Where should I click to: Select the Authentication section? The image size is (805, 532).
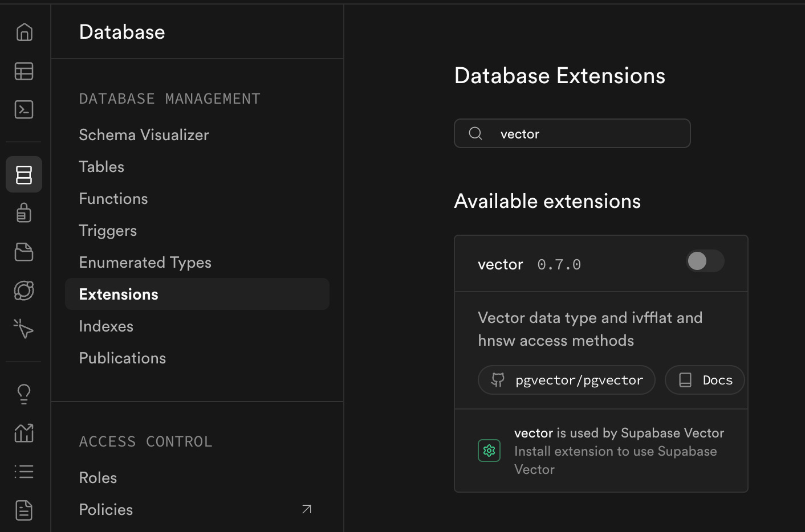tap(24, 212)
